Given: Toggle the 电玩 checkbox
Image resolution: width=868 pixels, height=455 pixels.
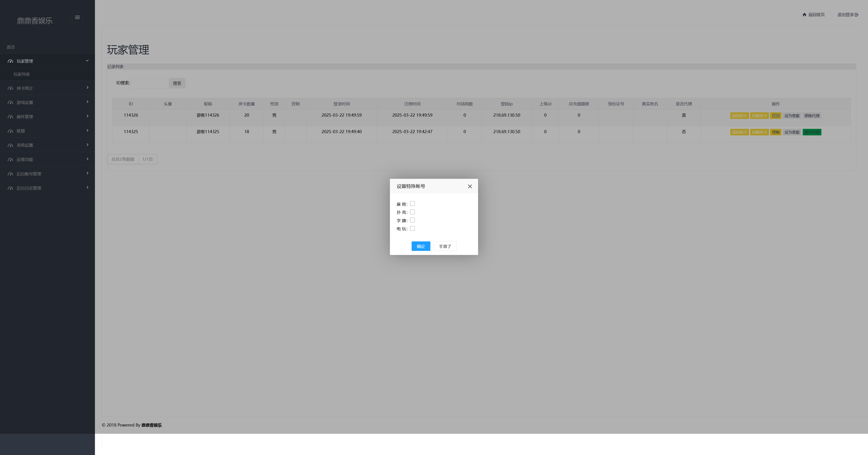Looking at the screenshot, I should (412, 229).
